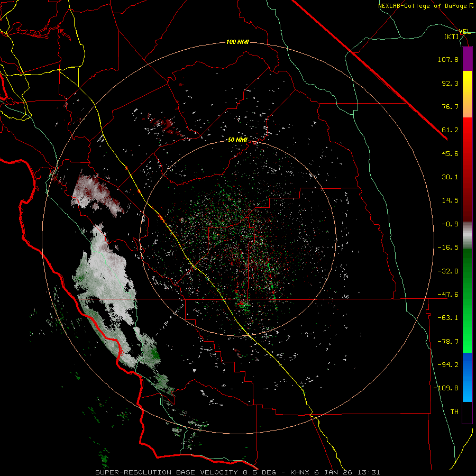Click the -0.9 velocity scale value
The width and height of the screenshot is (476, 476).
pos(450,224)
